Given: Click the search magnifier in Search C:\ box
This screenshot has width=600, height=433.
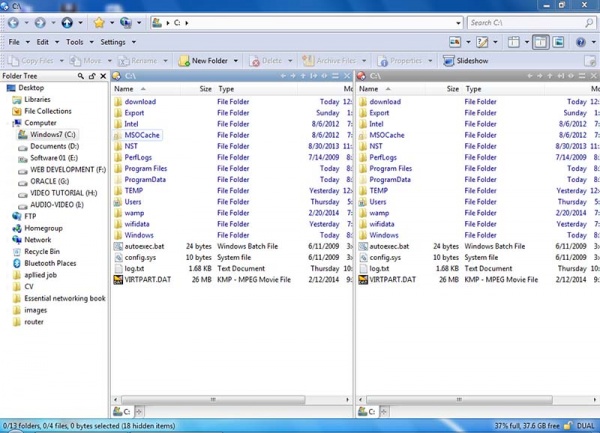Looking at the screenshot, I should pos(589,23).
